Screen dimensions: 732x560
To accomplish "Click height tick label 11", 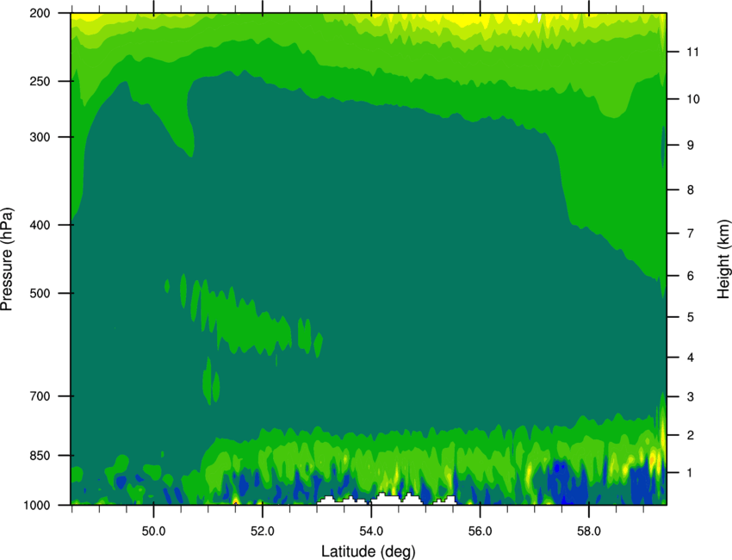I will click(x=692, y=52).
